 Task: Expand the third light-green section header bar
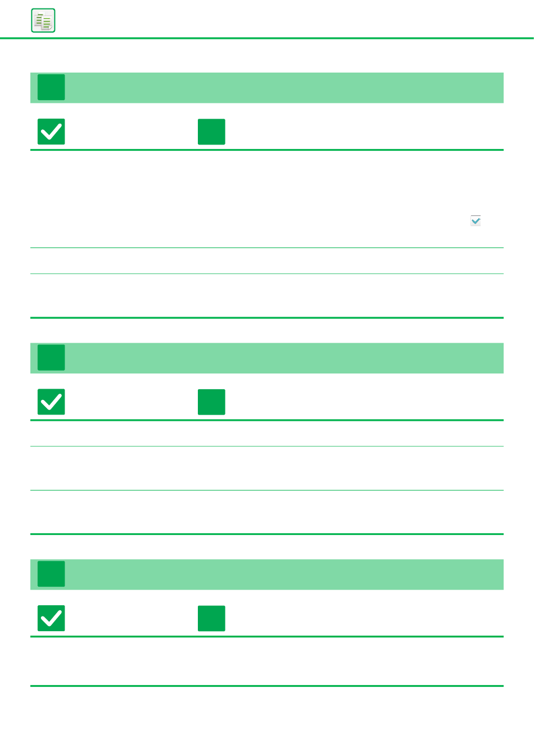click(267, 574)
